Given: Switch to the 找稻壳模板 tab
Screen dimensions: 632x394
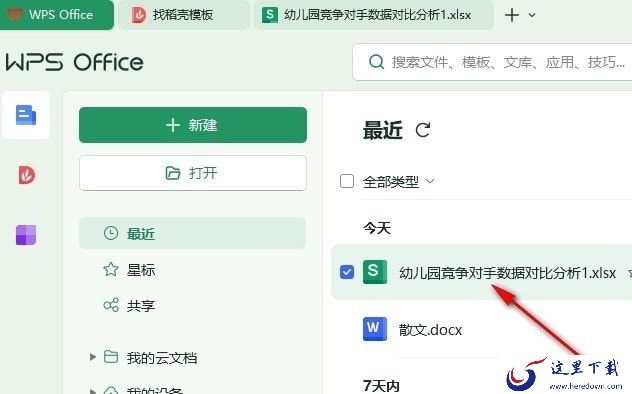Looking at the screenshot, I should [x=184, y=15].
